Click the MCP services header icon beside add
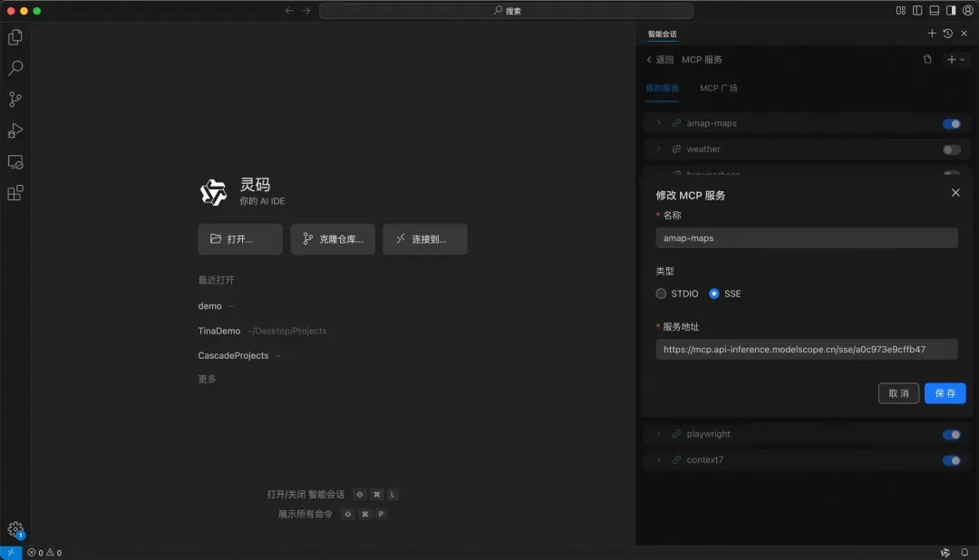979x560 pixels. click(927, 59)
